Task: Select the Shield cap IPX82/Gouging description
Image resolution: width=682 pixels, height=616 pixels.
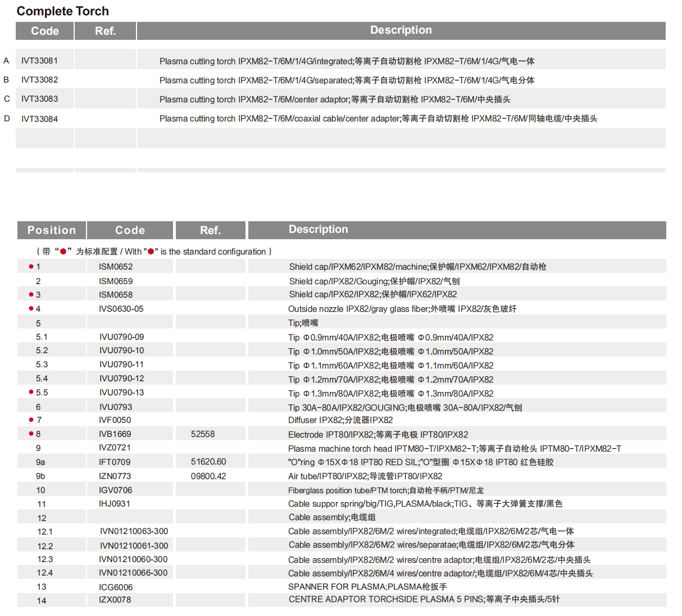Action: (x=375, y=281)
